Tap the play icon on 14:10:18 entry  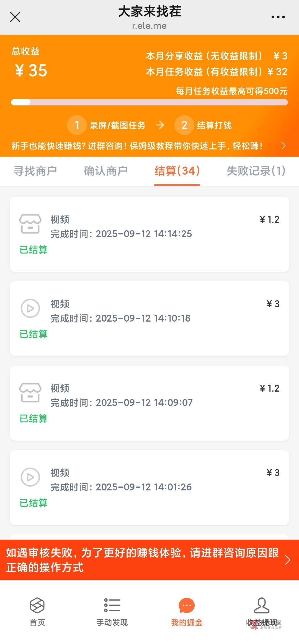(30, 308)
